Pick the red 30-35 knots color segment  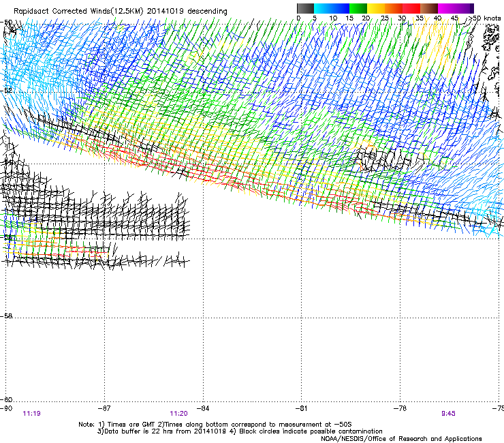point(411,8)
